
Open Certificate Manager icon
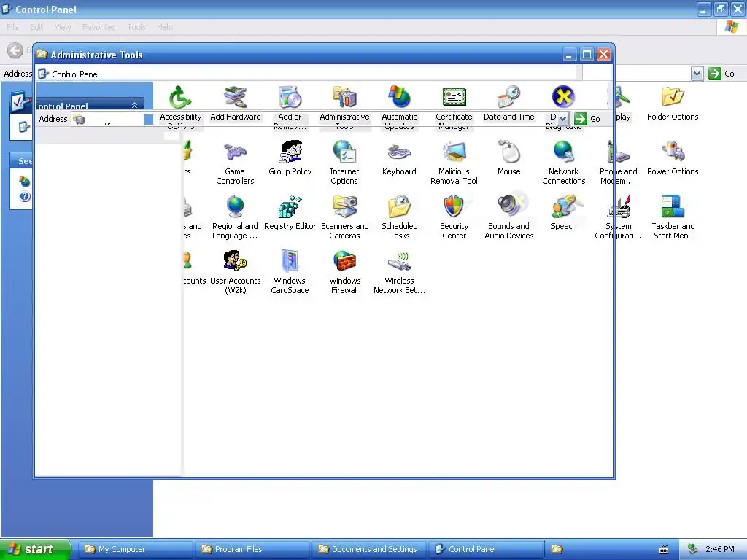click(x=454, y=97)
